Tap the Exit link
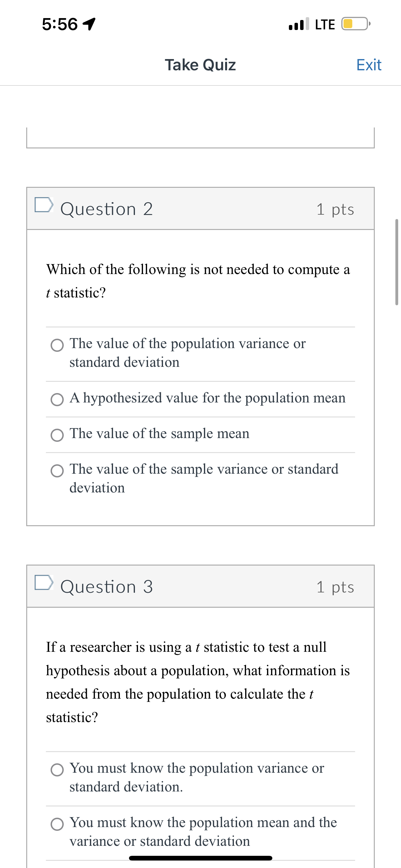The width and height of the screenshot is (401, 868). [x=369, y=65]
